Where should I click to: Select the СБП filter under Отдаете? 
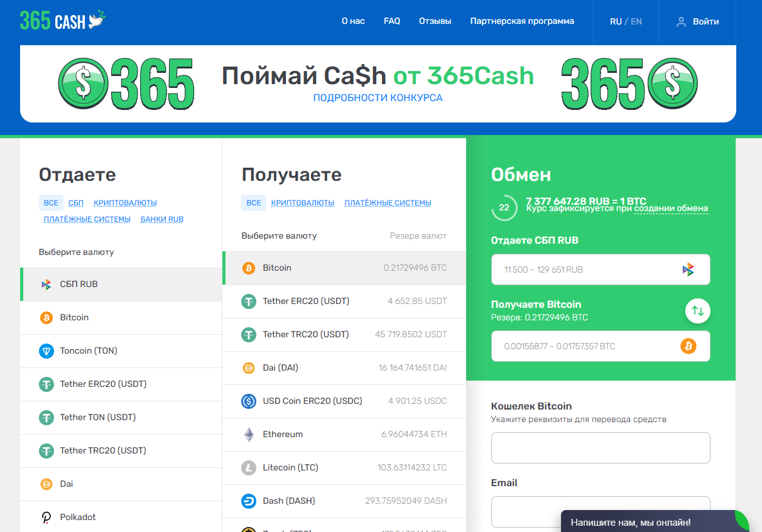[76, 203]
